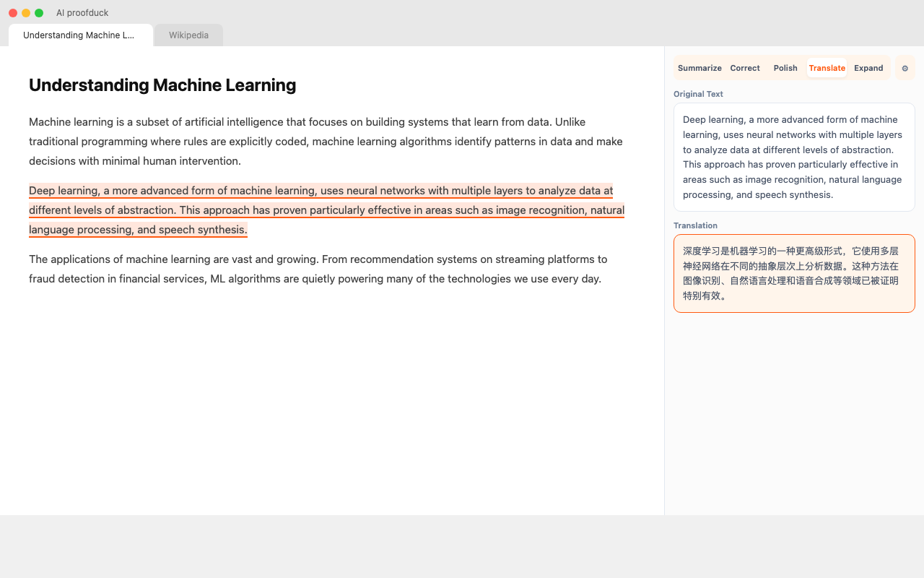Image resolution: width=924 pixels, height=578 pixels.
Task: Click the Original Text label
Action: (x=698, y=94)
